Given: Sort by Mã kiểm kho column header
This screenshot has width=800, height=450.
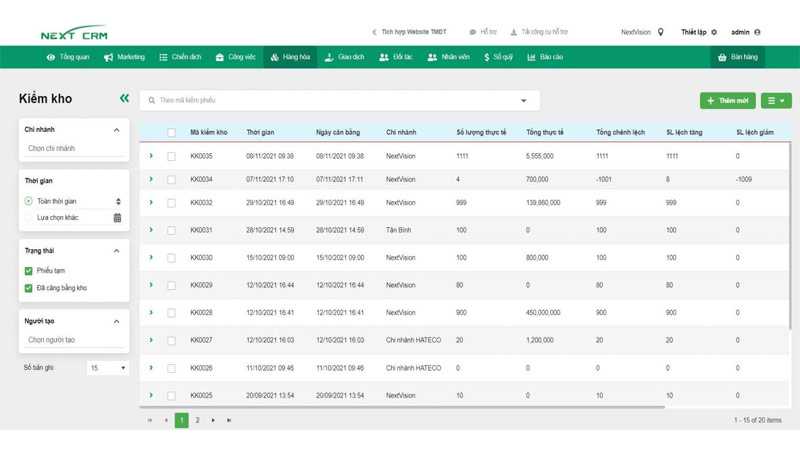Looking at the screenshot, I should (x=209, y=132).
